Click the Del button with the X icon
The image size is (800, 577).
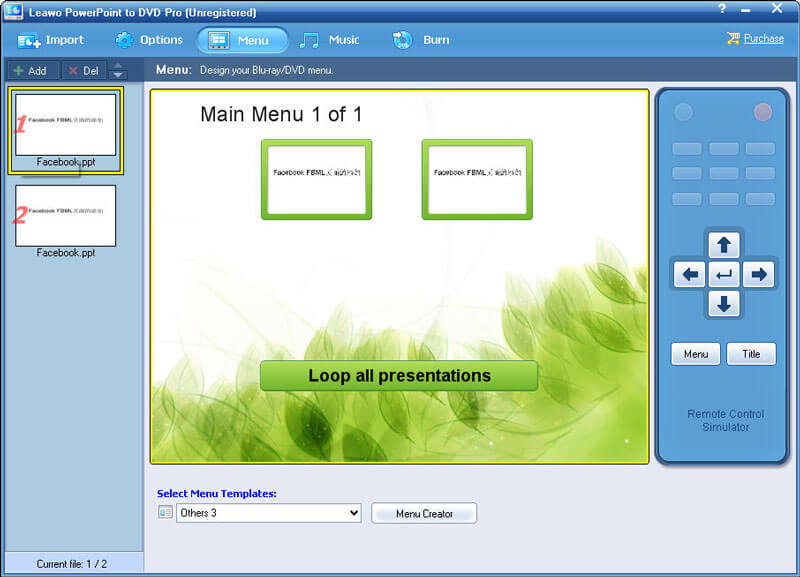(83, 71)
